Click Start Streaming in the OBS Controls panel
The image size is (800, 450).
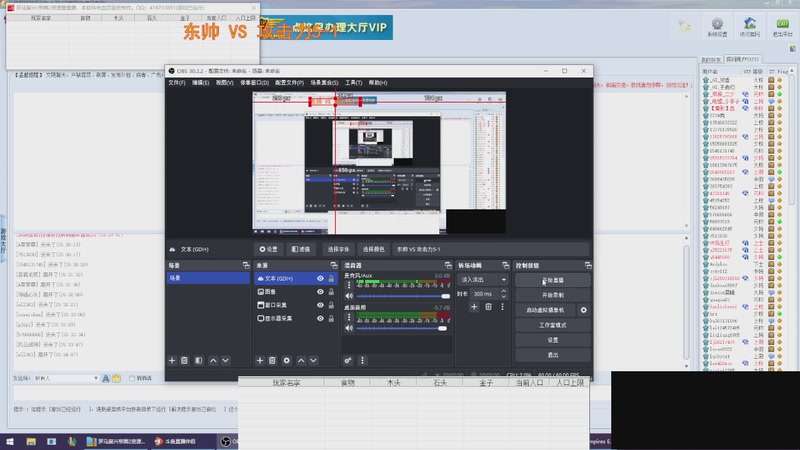pyautogui.click(x=553, y=280)
